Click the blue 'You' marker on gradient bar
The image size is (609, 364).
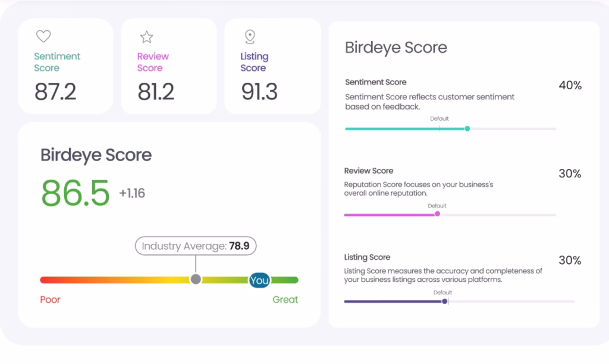click(259, 280)
